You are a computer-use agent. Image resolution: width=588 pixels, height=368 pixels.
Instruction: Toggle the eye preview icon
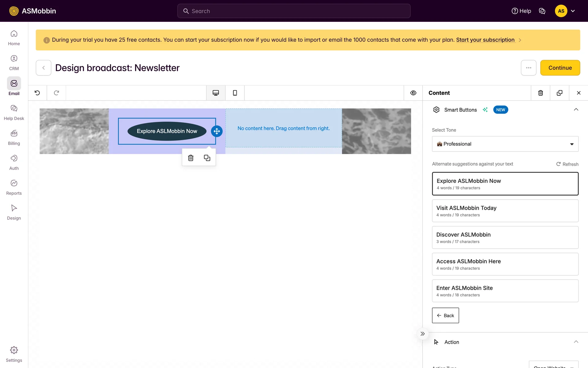(413, 93)
